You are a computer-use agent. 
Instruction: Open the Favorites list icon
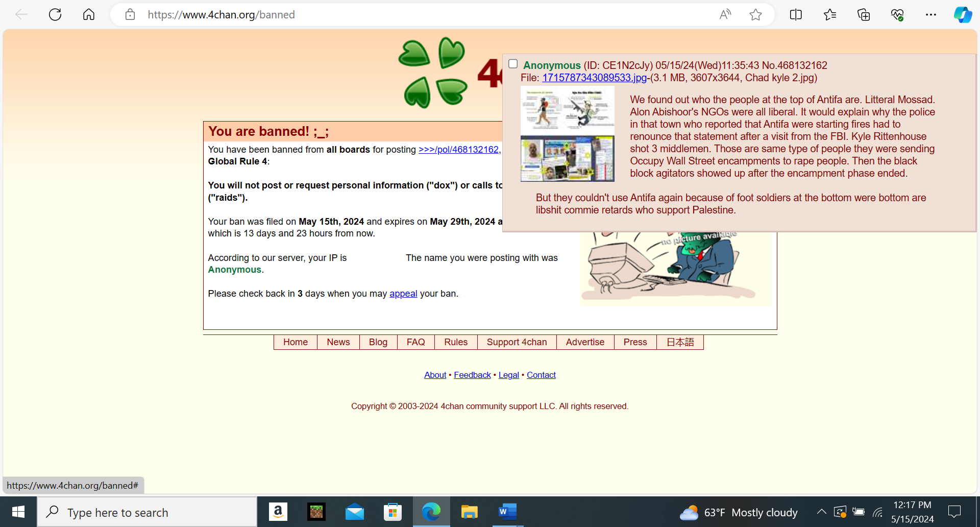tap(830, 14)
